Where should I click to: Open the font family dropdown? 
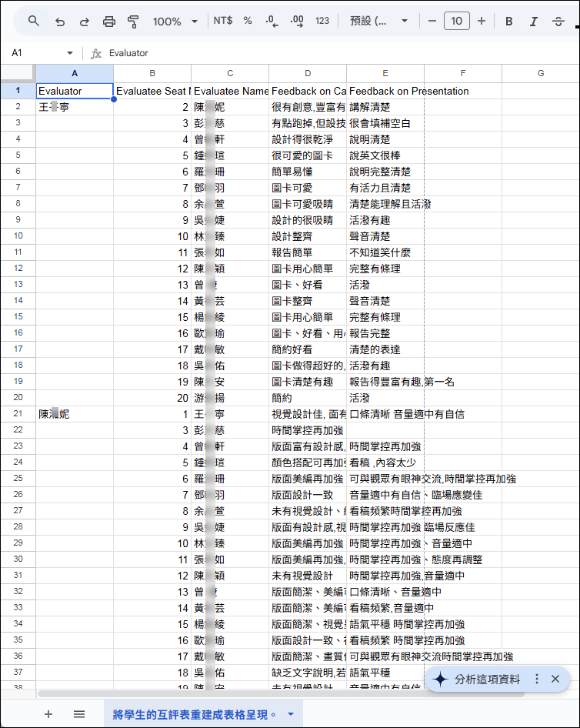pos(378,21)
